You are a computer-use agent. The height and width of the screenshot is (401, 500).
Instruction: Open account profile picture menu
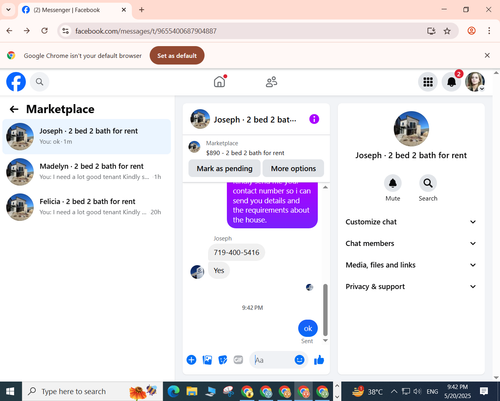475,82
